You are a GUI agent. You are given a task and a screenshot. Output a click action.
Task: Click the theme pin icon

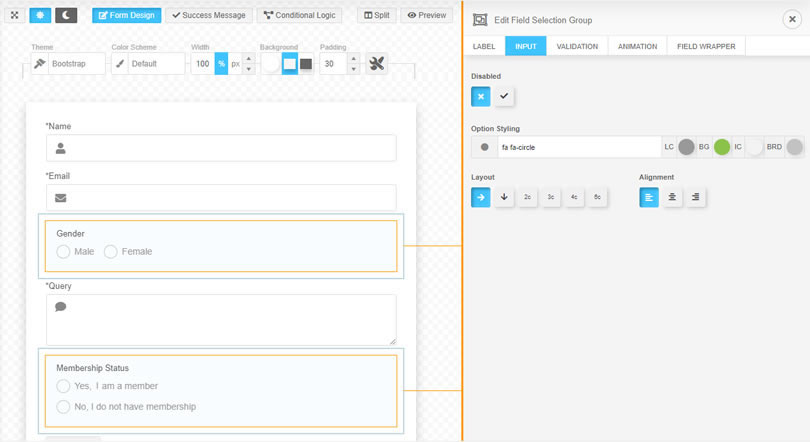(x=40, y=64)
